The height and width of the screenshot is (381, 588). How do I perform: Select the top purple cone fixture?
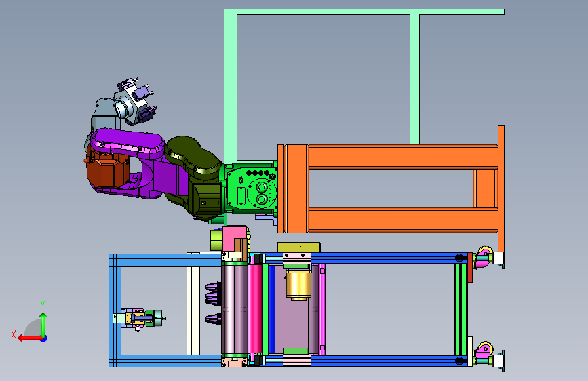click(x=214, y=288)
